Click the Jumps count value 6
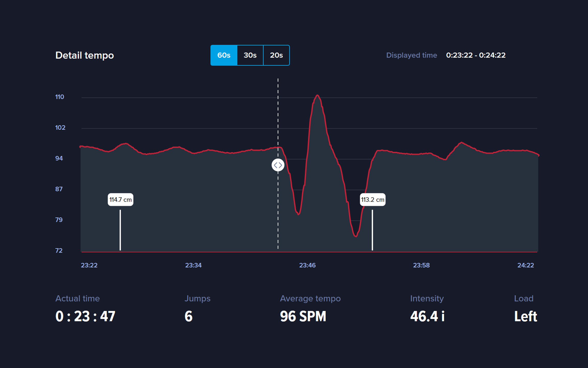Viewport: 588px width, 368px height. click(x=189, y=316)
